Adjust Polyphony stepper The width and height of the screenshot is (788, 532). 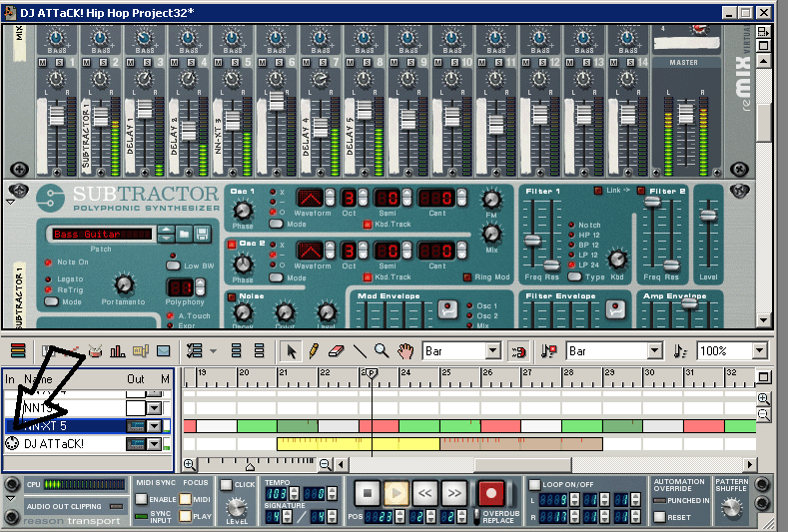[x=200, y=286]
